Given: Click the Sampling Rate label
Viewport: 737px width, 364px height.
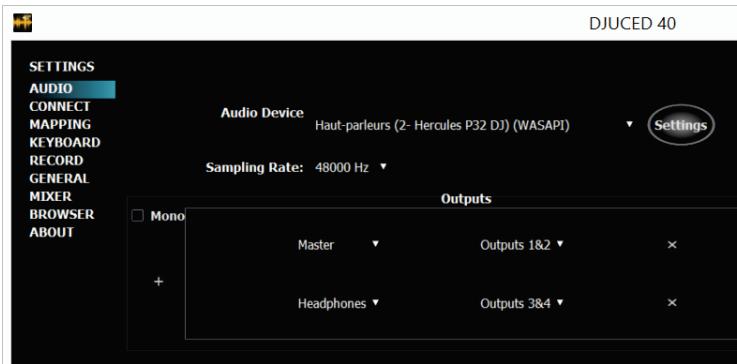Looking at the screenshot, I should (254, 167).
